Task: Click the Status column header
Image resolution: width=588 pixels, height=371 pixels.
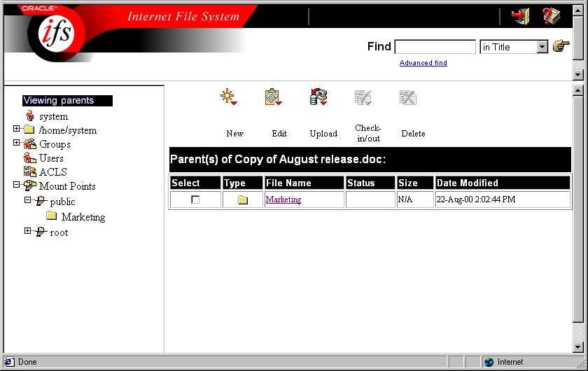Action: point(370,183)
